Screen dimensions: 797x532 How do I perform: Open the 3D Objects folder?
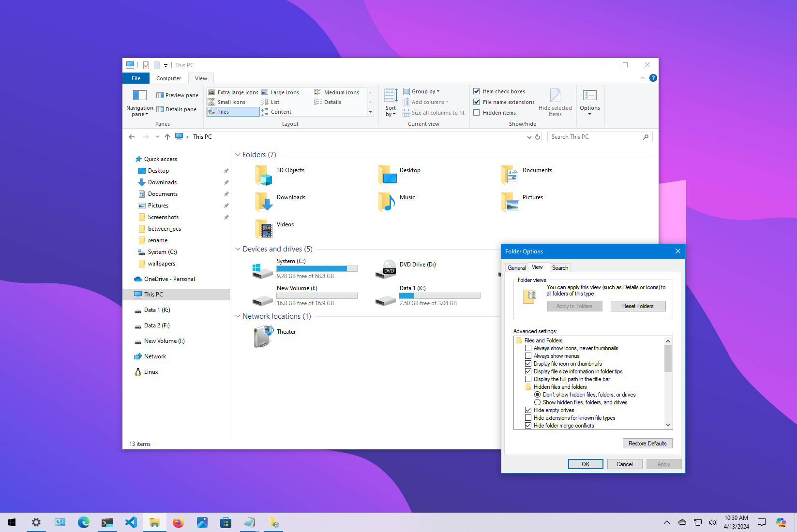(x=280, y=175)
